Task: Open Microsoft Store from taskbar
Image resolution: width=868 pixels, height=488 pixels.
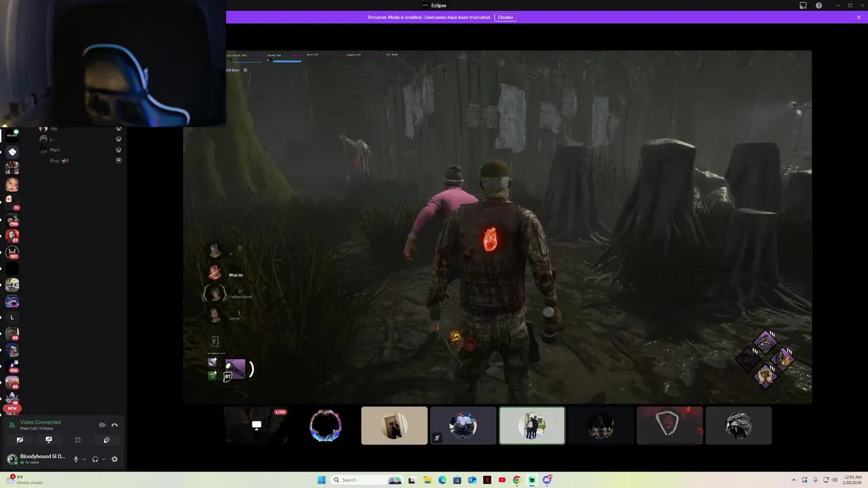Action: (x=457, y=480)
